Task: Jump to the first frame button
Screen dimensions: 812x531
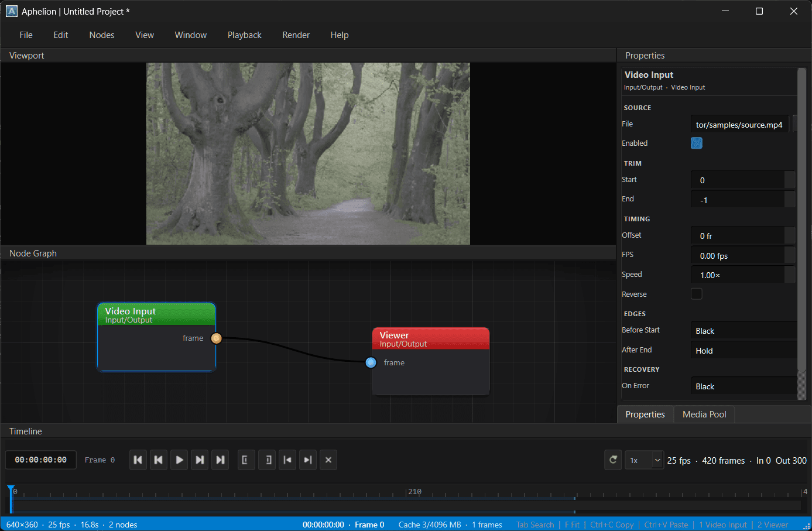Action: tap(138, 460)
